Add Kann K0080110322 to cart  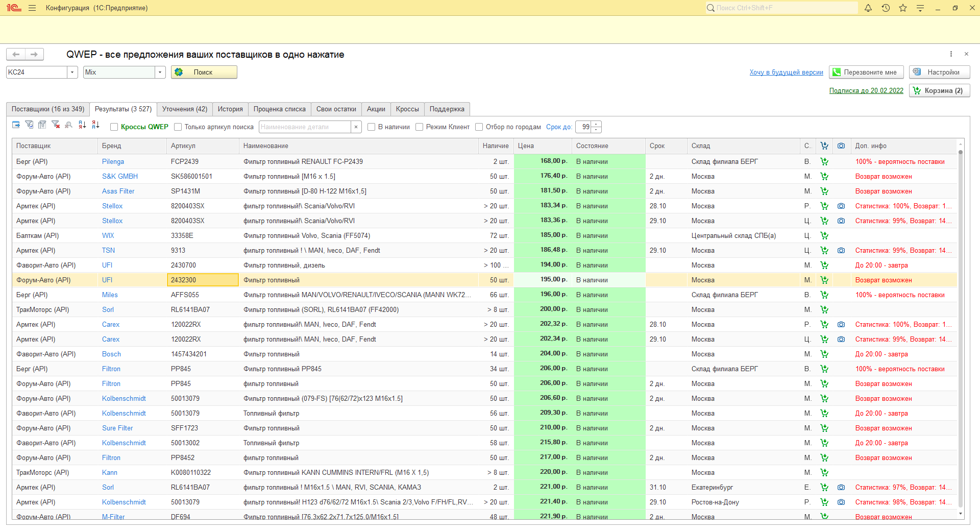824,472
